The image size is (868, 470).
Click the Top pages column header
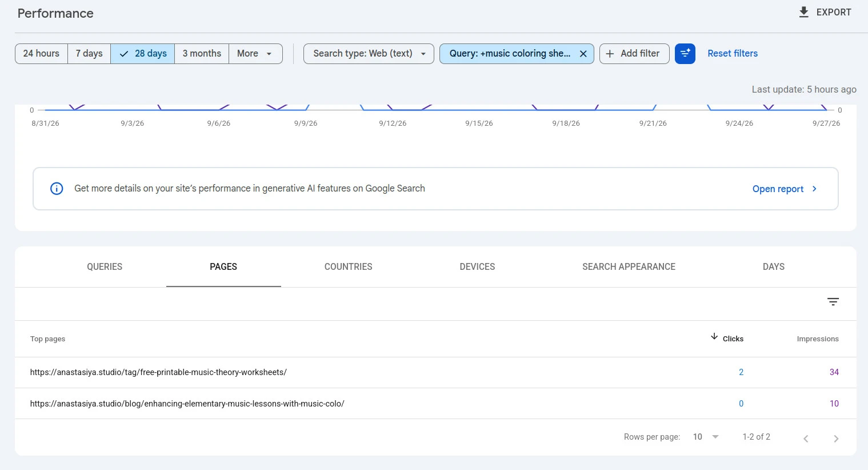pyautogui.click(x=47, y=339)
